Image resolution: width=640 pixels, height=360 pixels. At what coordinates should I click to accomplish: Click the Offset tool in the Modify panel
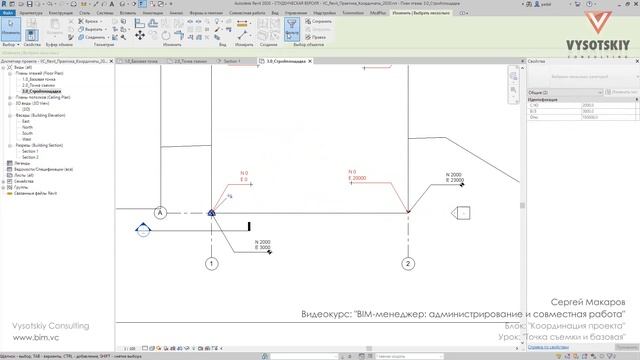153,23
